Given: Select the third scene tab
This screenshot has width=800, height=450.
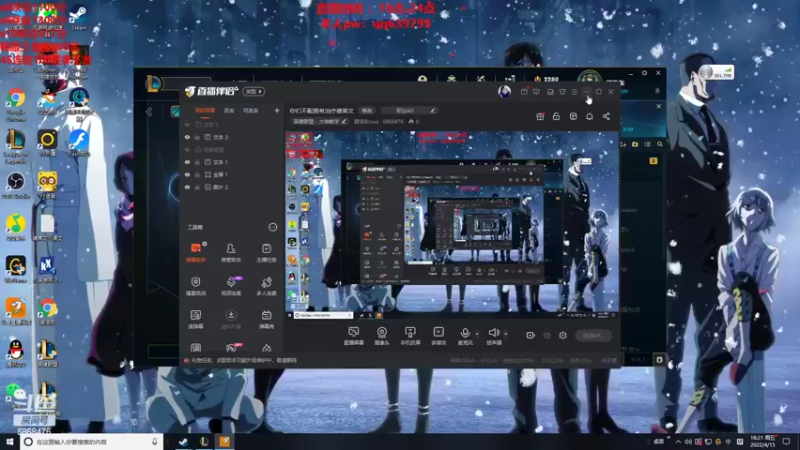Looking at the screenshot, I should [x=250, y=110].
